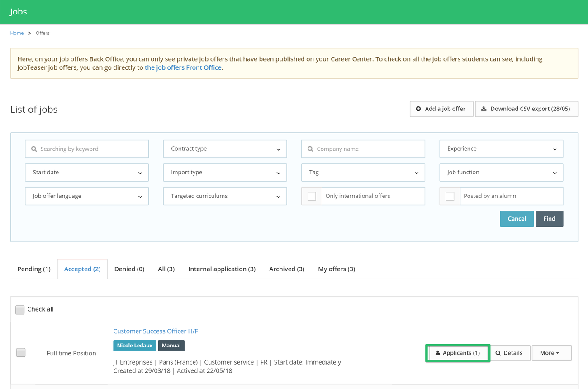Image resolution: width=588 pixels, height=389 pixels.
Task: Open the Job function dropdown
Action: pyautogui.click(x=501, y=173)
